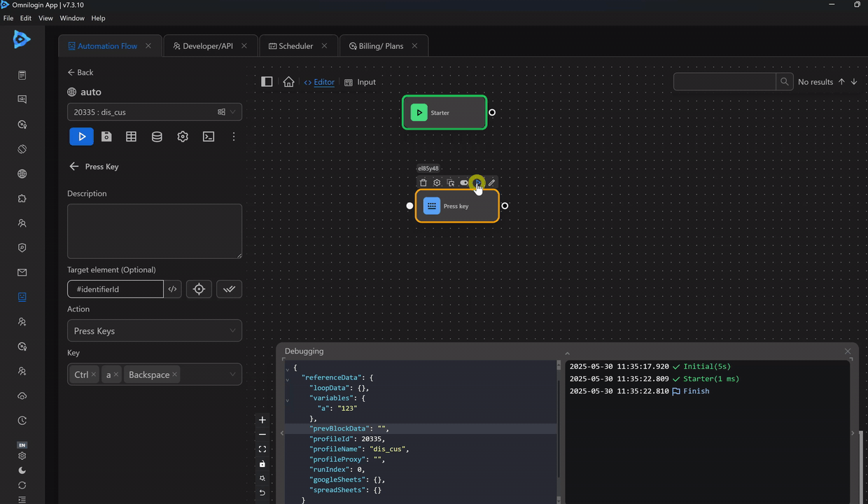This screenshot has width=868, height=504.
Task: Zoom in canvas with the plus control
Action: (262, 420)
